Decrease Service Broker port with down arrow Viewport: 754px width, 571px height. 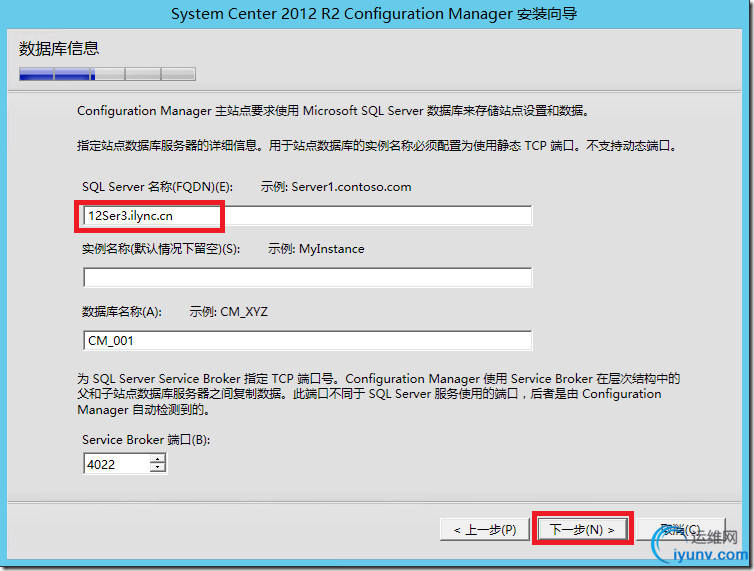point(158,469)
